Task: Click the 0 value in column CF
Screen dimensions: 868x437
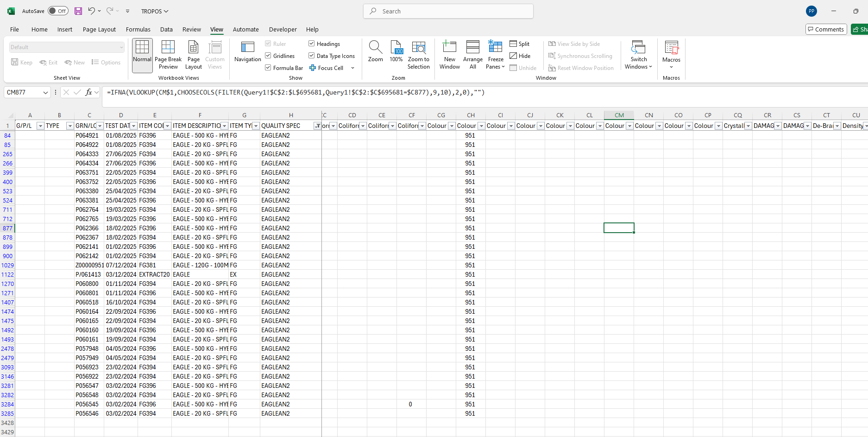Action: pos(411,404)
